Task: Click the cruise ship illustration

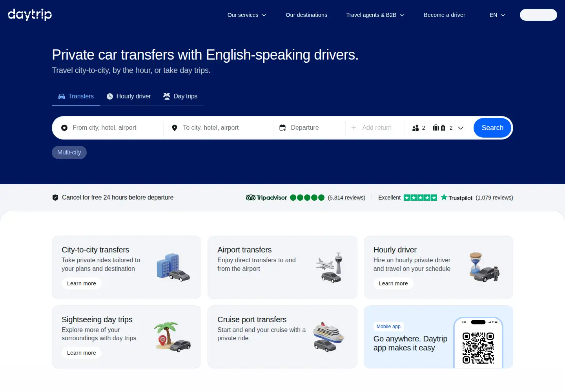Action: tap(329, 337)
